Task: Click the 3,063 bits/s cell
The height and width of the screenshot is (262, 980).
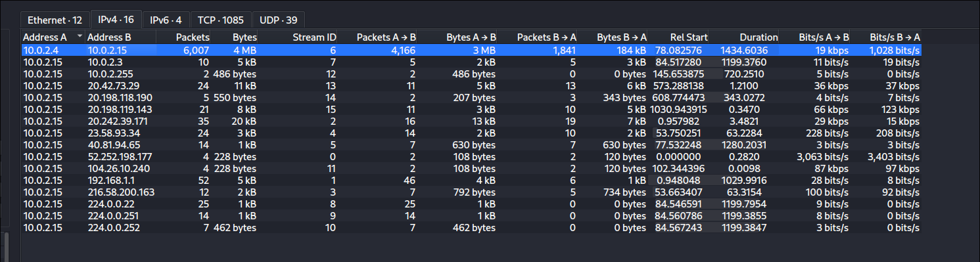Action: pyautogui.click(x=823, y=156)
